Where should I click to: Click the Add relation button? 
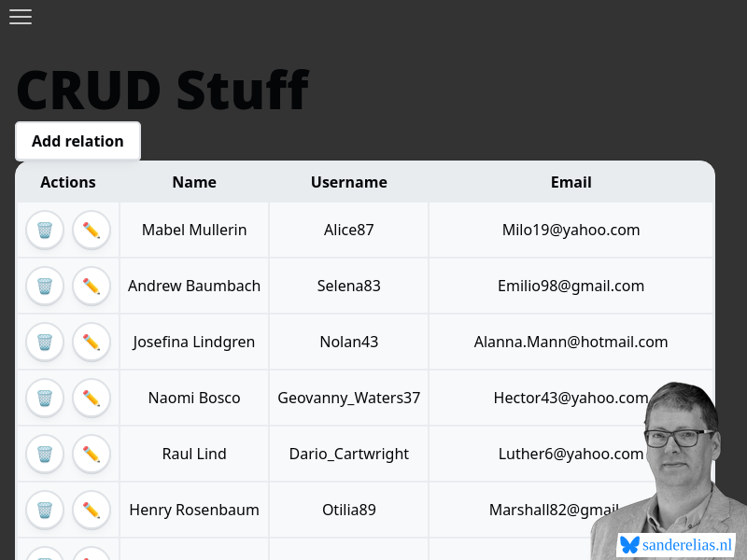click(78, 141)
